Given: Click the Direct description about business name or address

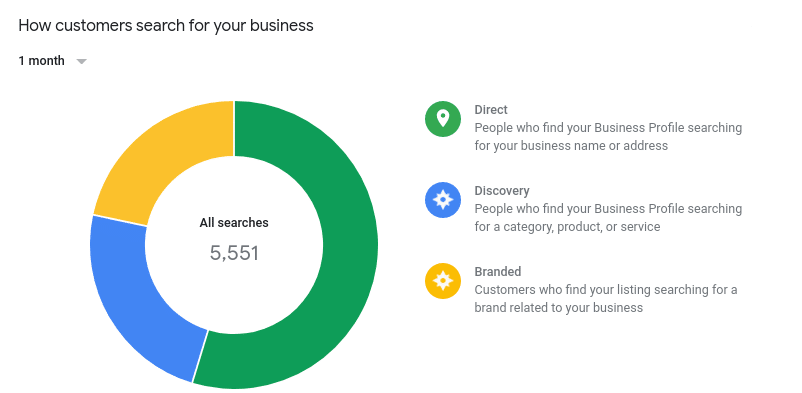Looking at the screenshot, I should (x=608, y=137).
